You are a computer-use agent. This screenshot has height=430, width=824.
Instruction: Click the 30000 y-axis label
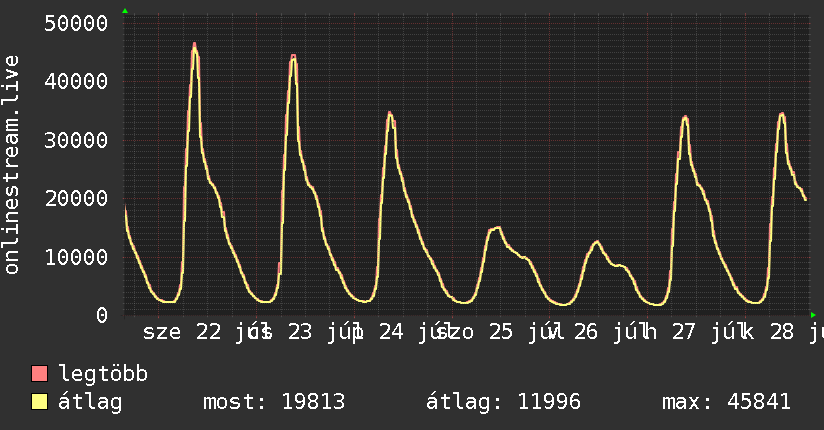[76, 140]
